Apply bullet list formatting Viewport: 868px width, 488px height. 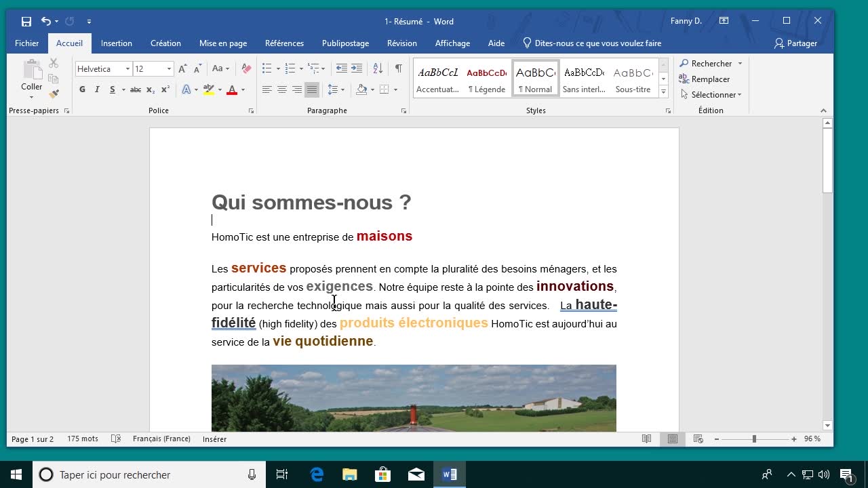(267, 68)
